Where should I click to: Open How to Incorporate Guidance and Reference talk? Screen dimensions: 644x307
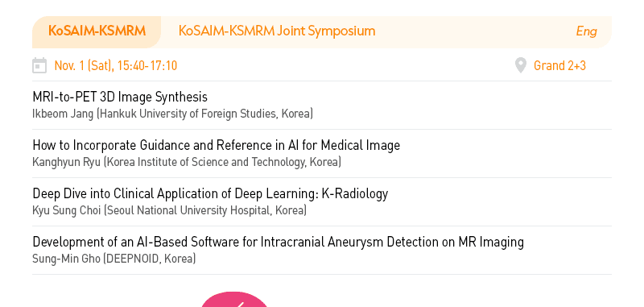[x=216, y=145]
